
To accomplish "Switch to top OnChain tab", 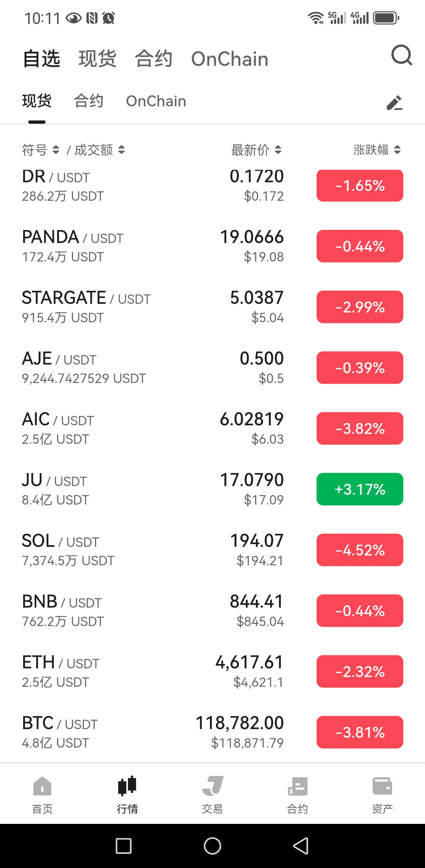I will 230,59.
